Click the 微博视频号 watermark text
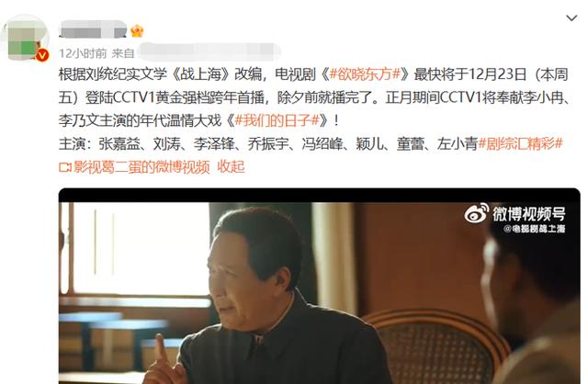This screenshot has width=588, height=384. click(x=529, y=214)
